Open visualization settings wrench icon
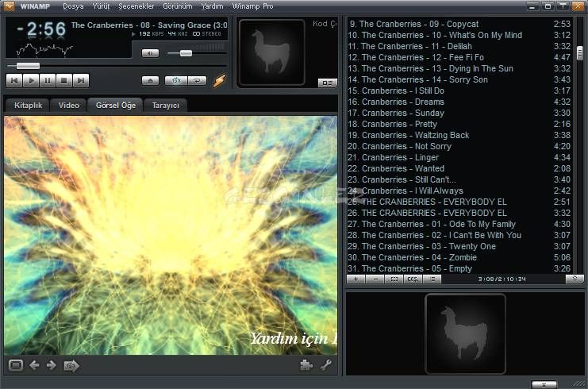Image resolution: width=588 pixels, height=389 pixels. point(326,365)
